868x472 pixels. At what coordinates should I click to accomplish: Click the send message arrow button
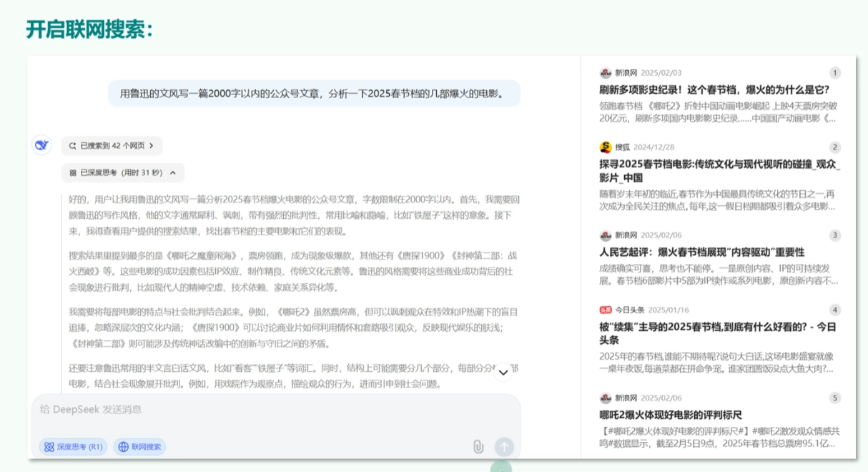(504, 447)
